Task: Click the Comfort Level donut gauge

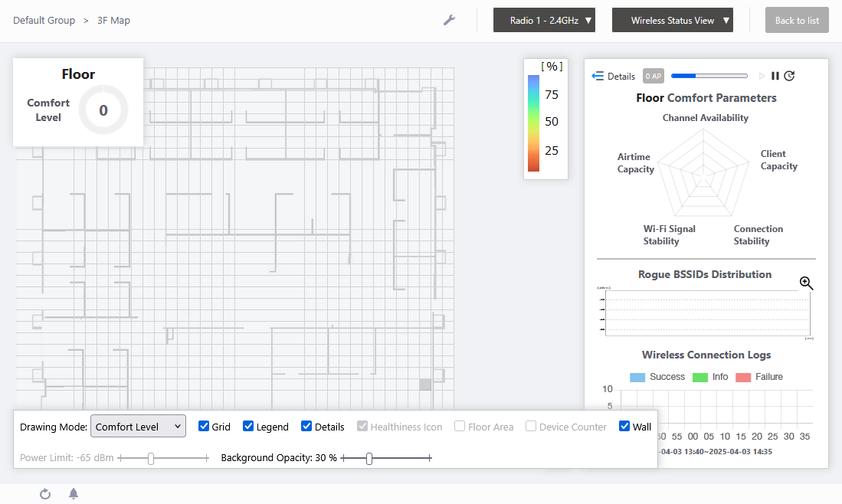Action: [103, 110]
